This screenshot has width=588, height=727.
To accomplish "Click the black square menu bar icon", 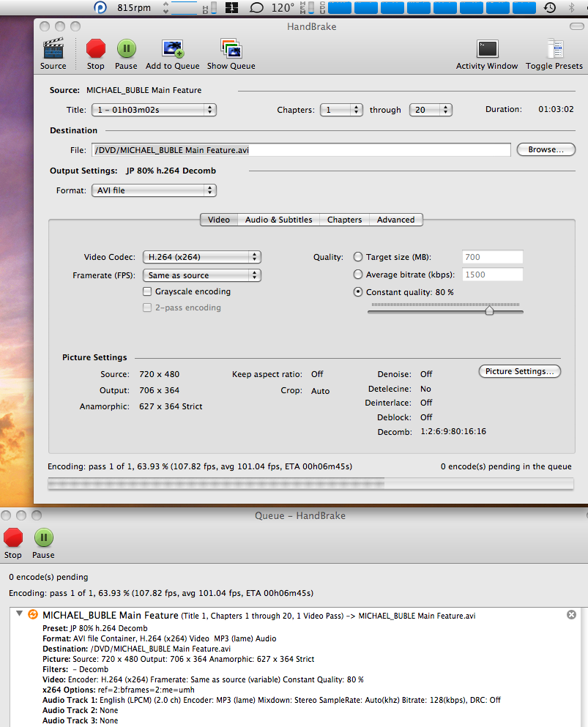I will pos(231,7).
